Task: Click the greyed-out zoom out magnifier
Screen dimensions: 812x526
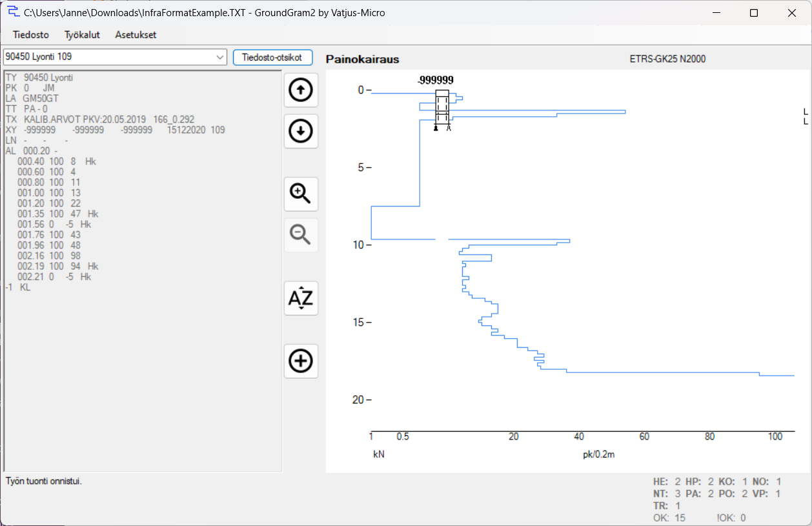Action: pyautogui.click(x=301, y=235)
